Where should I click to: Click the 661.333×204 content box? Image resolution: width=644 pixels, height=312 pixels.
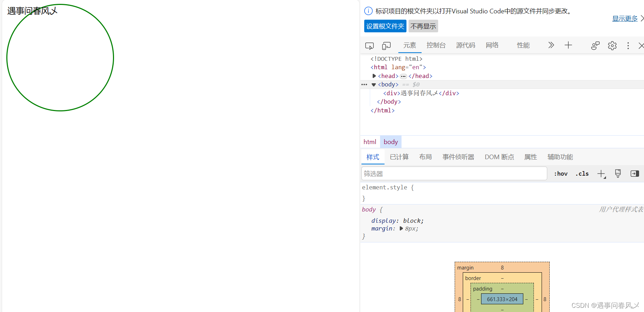click(502, 299)
